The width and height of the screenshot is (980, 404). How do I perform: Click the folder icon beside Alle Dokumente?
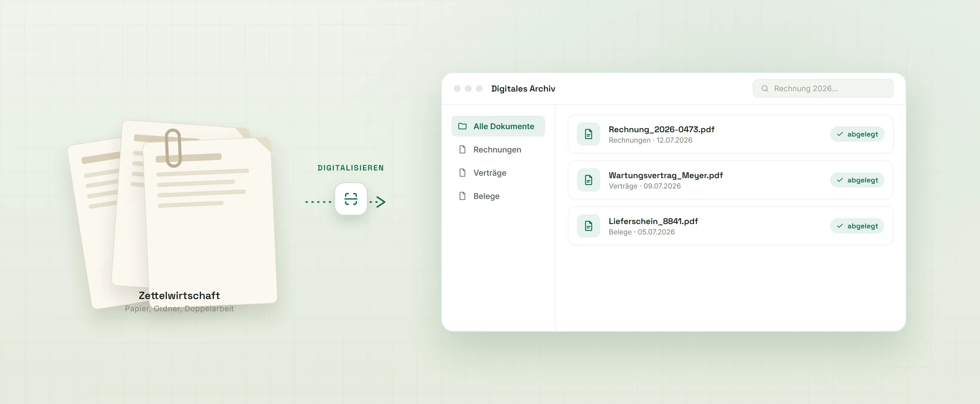pyautogui.click(x=462, y=126)
